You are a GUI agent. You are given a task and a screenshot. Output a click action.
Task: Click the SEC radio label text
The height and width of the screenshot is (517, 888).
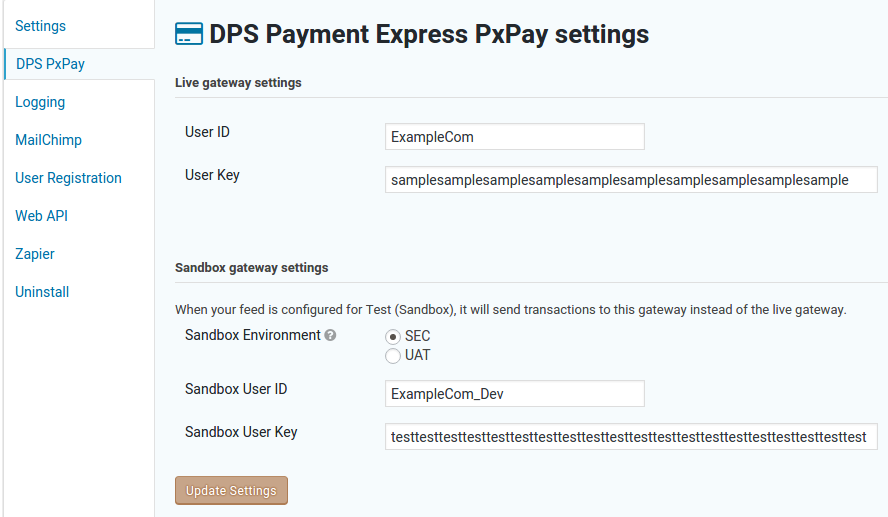[417, 336]
